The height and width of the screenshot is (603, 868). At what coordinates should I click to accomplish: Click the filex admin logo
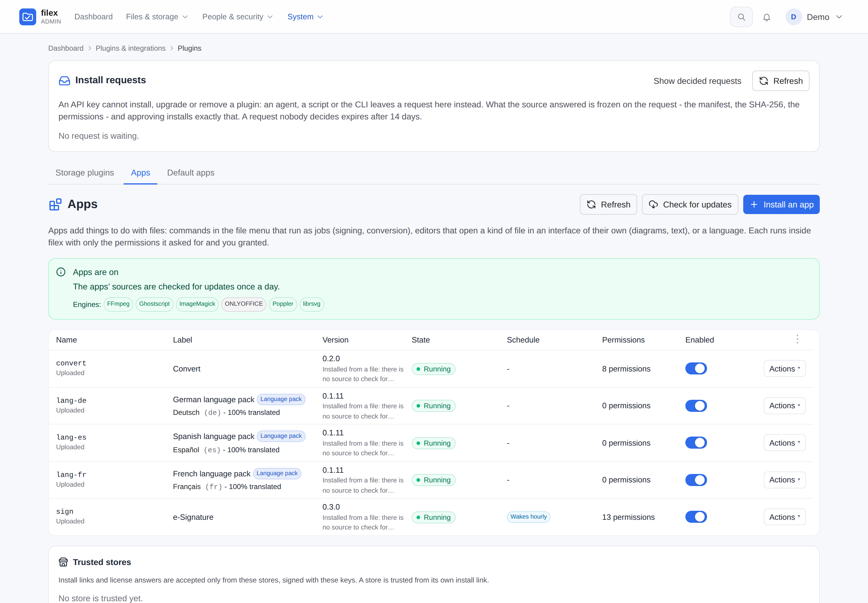(40, 17)
